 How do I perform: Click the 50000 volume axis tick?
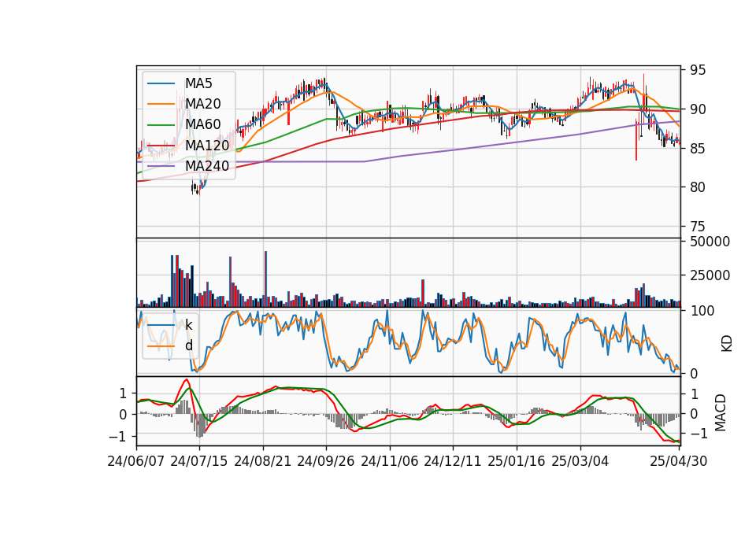(710, 242)
